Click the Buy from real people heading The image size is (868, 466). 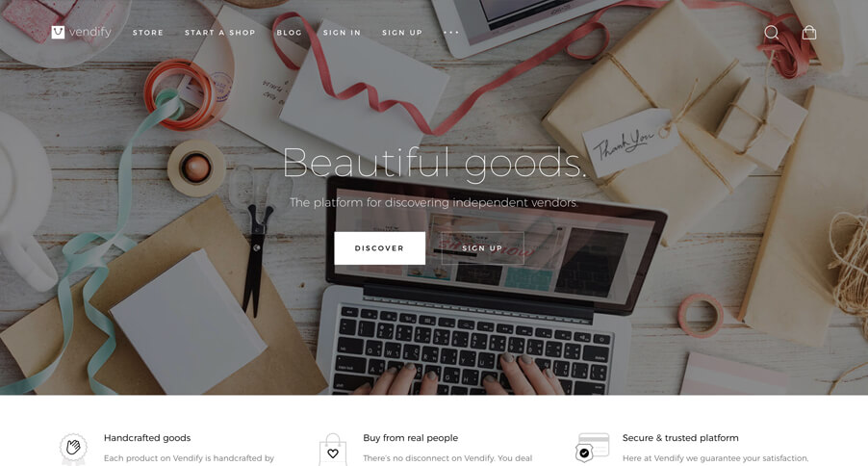[410, 438]
